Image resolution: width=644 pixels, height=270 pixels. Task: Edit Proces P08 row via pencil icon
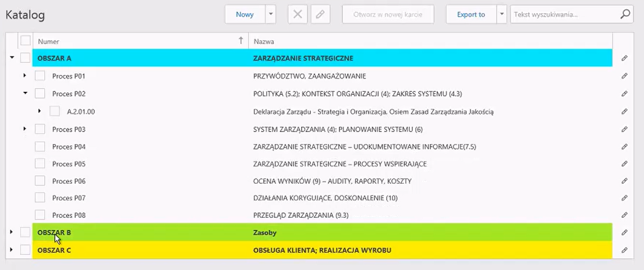coord(624,215)
